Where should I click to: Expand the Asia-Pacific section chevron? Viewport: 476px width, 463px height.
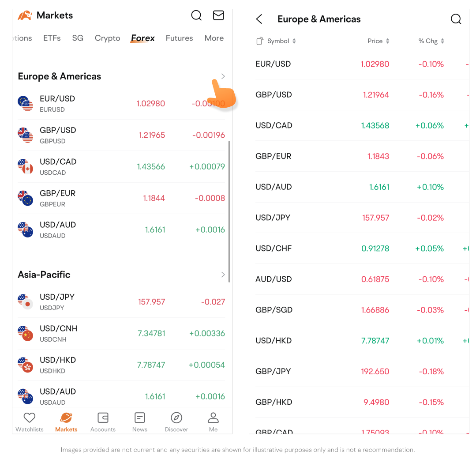(x=223, y=275)
